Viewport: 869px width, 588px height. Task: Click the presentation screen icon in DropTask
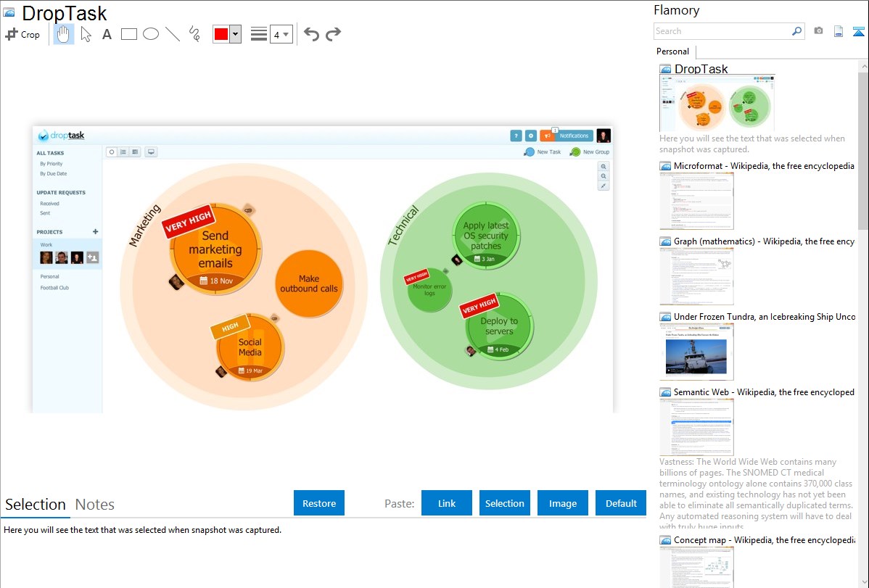[151, 152]
